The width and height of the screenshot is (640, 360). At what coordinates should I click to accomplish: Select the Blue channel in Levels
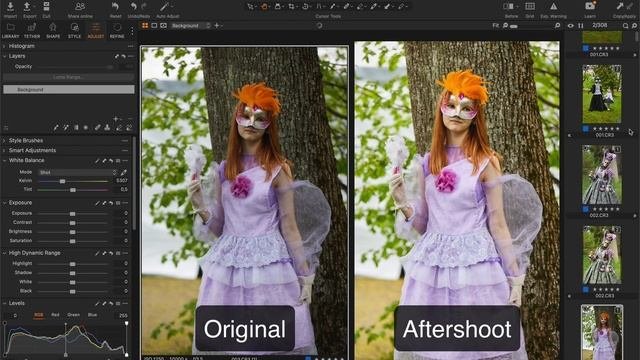92,315
